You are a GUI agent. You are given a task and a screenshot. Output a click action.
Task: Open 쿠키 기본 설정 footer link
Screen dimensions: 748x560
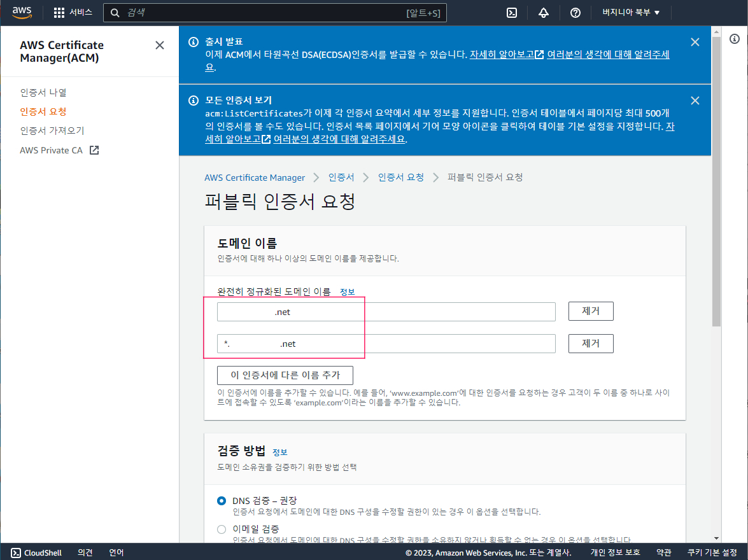click(712, 552)
